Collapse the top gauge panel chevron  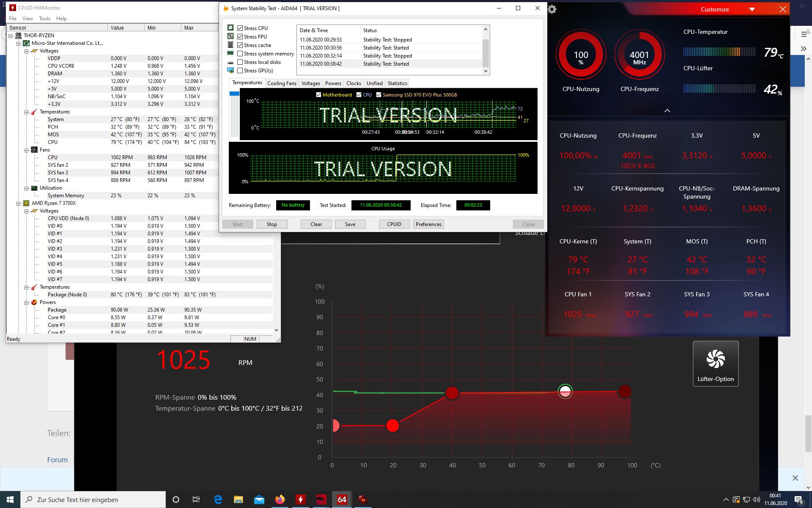[667, 110]
